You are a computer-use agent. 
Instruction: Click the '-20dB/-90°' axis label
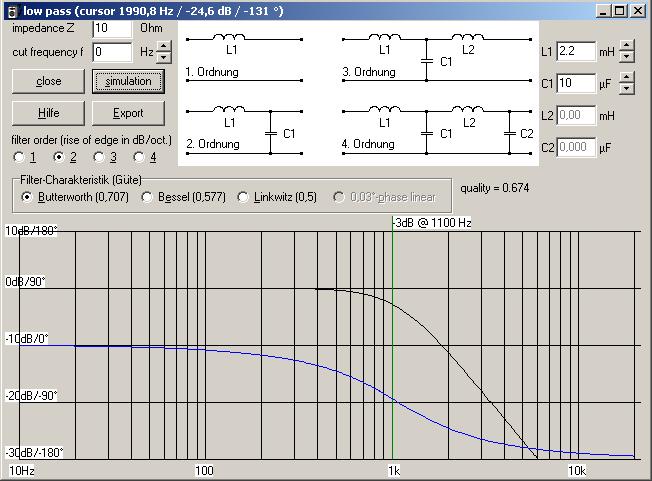pos(31,395)
